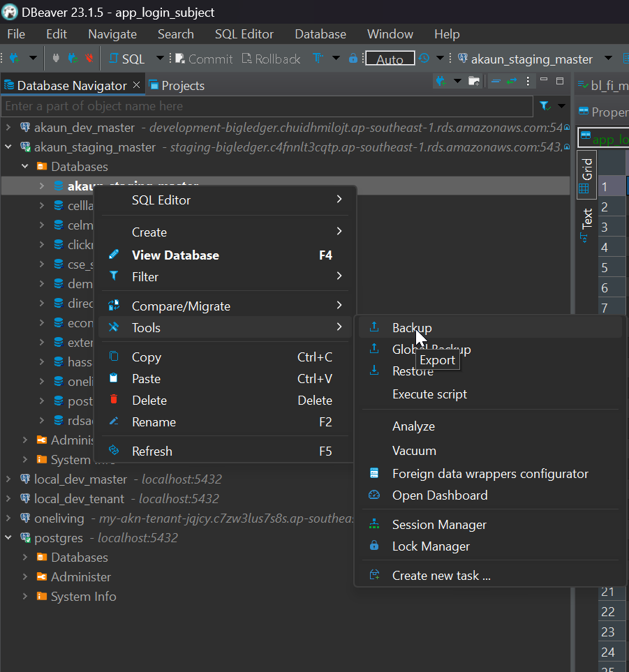The image size is (629, 672).
Task: Click the transaction lock icon in toolbar
Action: 353,59
